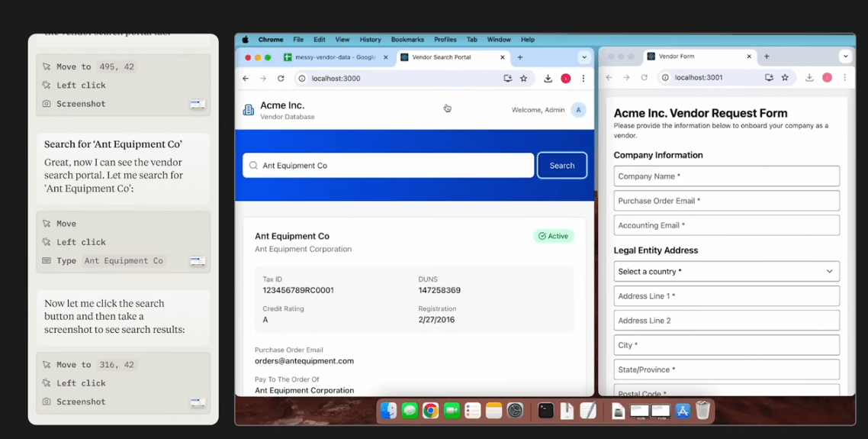Open the Messages app in the dock
868x439 pixels.
pyautogui.click(x=410, y=411)
